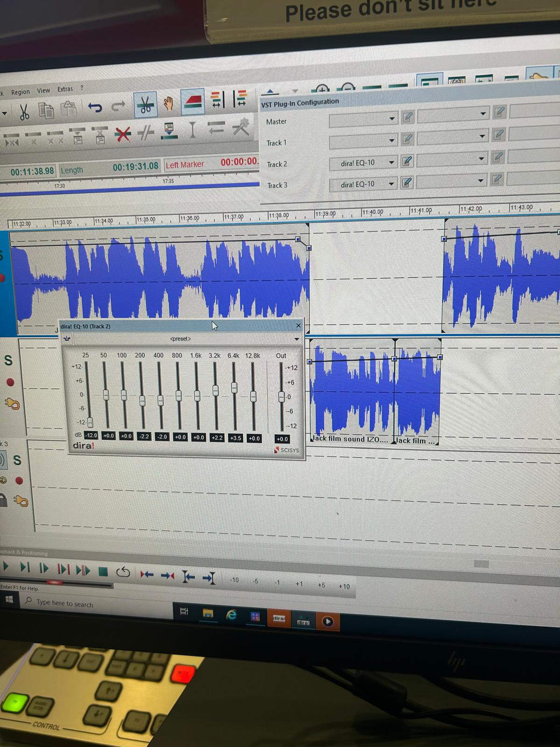
Task: Open the EQ-10 preset dropdown
Action: pos(296,339)
